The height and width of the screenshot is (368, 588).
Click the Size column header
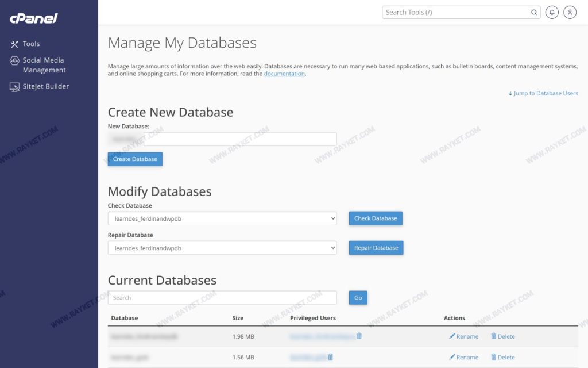(238, 318)
